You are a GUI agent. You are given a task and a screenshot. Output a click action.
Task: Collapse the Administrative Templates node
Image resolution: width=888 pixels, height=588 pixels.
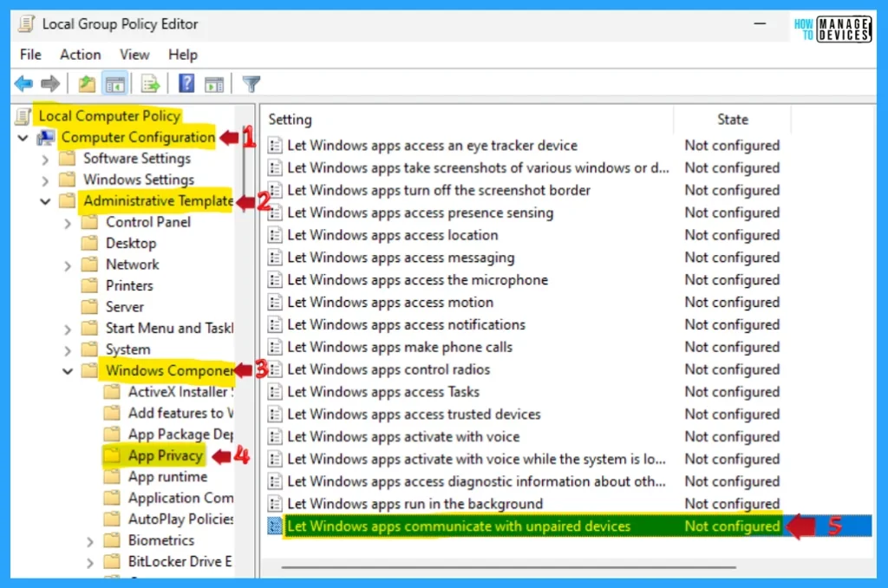[45, 201]
